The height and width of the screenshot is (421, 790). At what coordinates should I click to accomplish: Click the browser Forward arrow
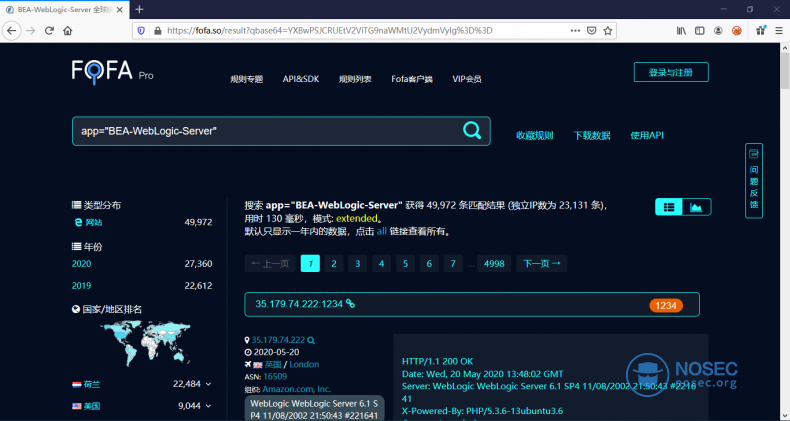[31, 31]
